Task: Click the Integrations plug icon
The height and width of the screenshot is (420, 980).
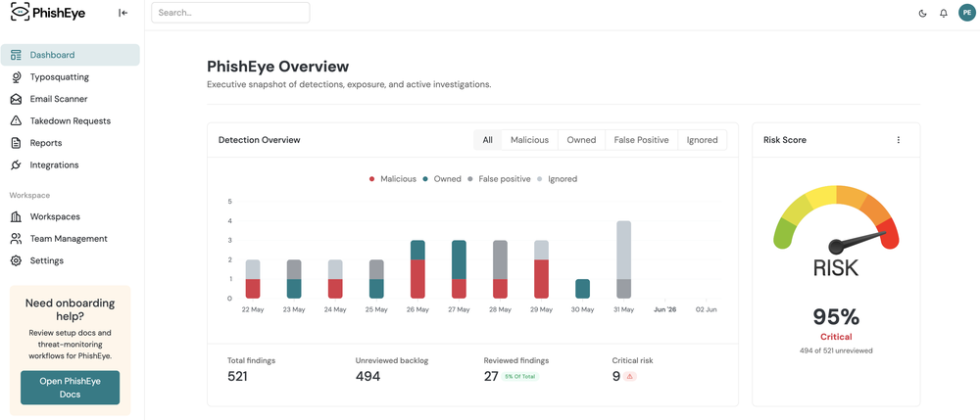Action: click(17, 164)
